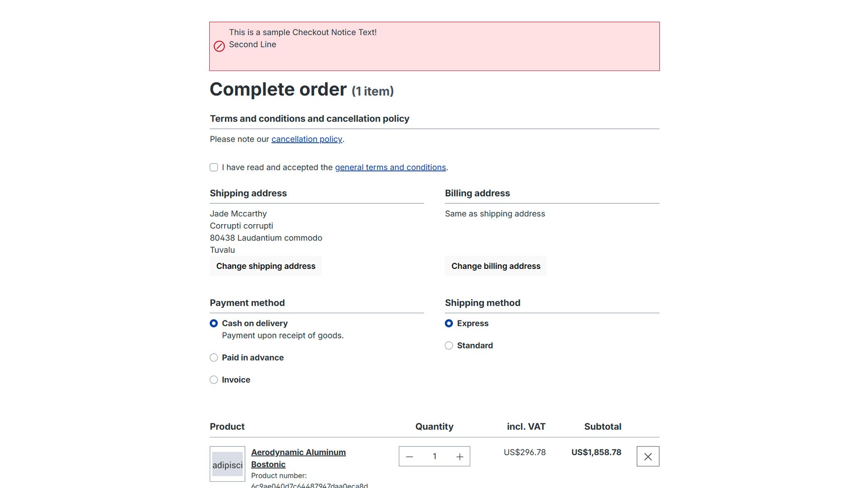This screenshot has height=488, width=868.
Task: Select Express shipping method
Action: 449,324
